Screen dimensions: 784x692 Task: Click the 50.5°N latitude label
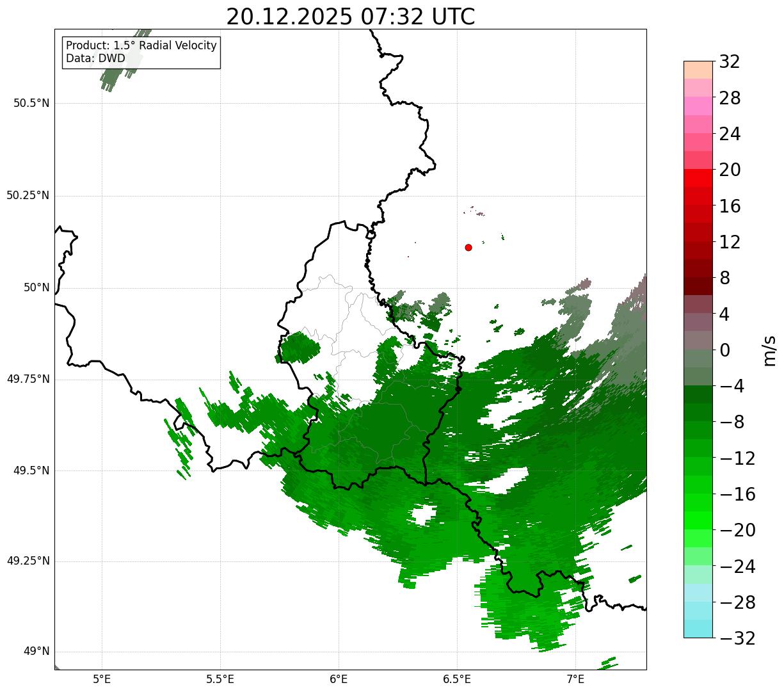[x=31, y=103]
